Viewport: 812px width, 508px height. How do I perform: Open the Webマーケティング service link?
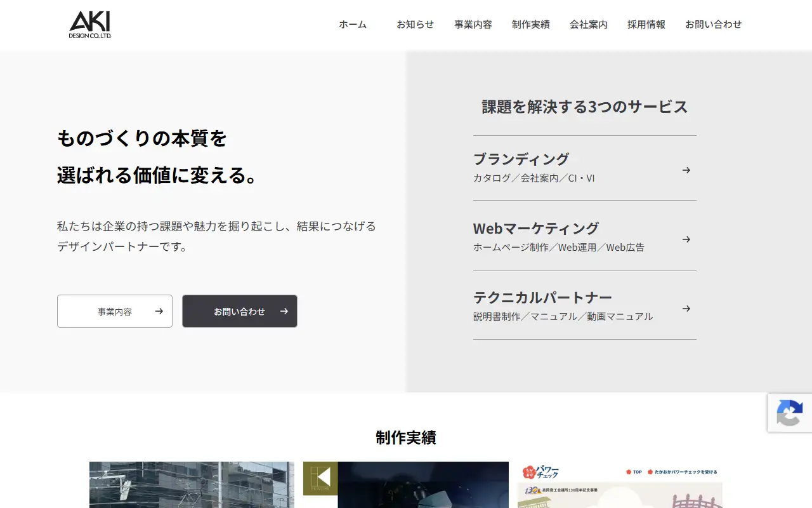(x=585, y=236)
